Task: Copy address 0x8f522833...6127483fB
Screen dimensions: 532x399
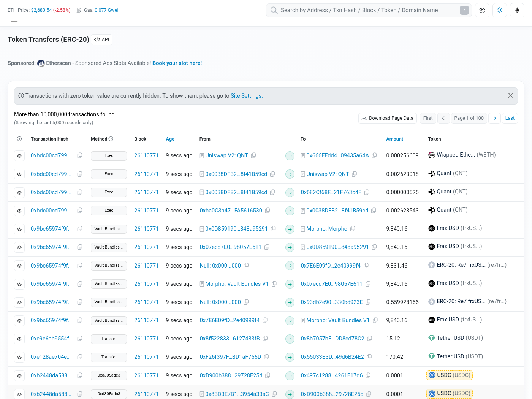Action: [x=265, y=339]
